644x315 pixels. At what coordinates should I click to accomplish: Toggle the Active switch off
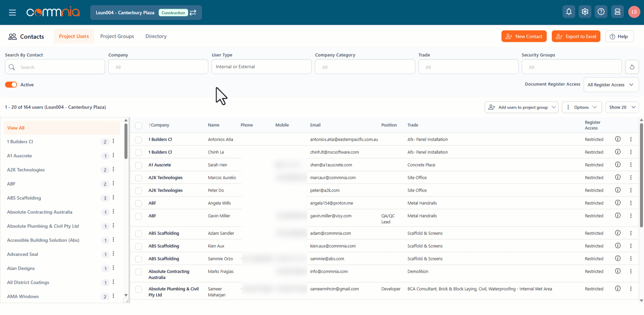(x=11, y=85)
